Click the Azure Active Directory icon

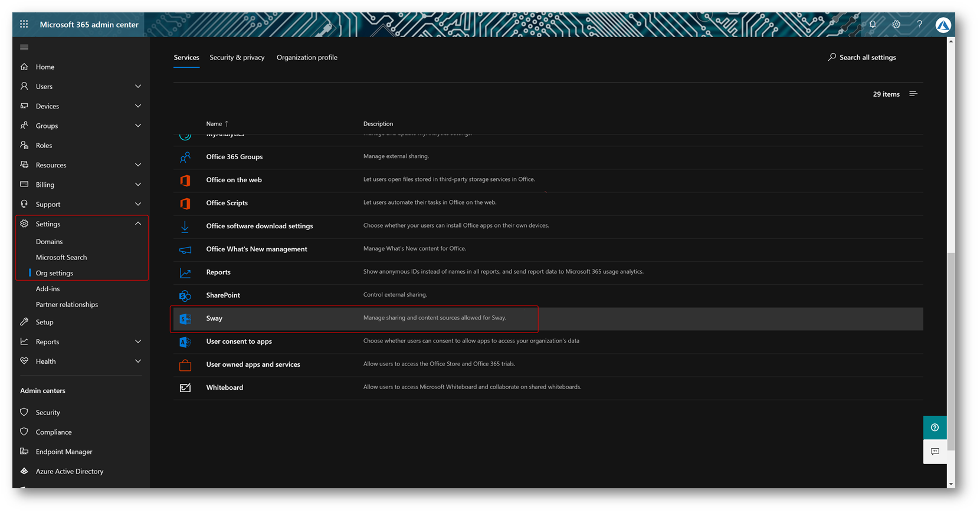point(24,471)
